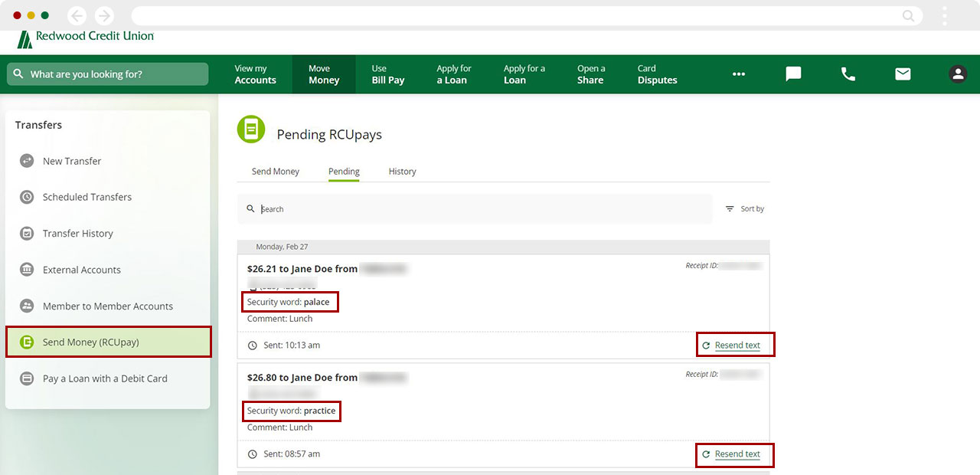
Task: Click the Pay a Loan card icon
Action: [x=27, y=378]
